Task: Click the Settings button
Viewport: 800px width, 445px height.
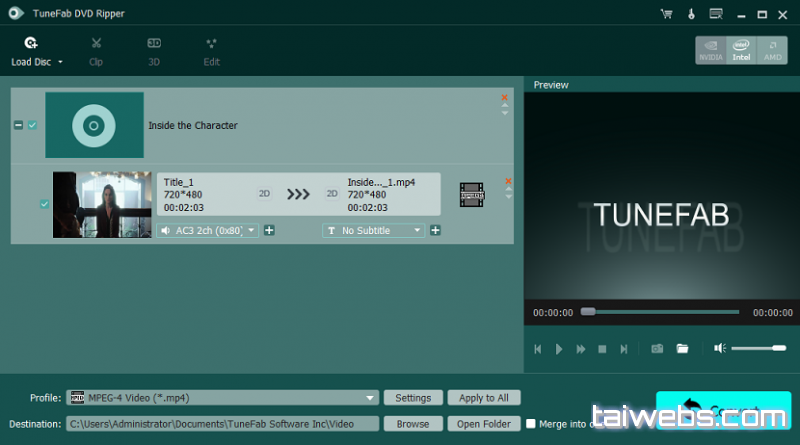Action: pyautogui.click(x=413, y=398)
